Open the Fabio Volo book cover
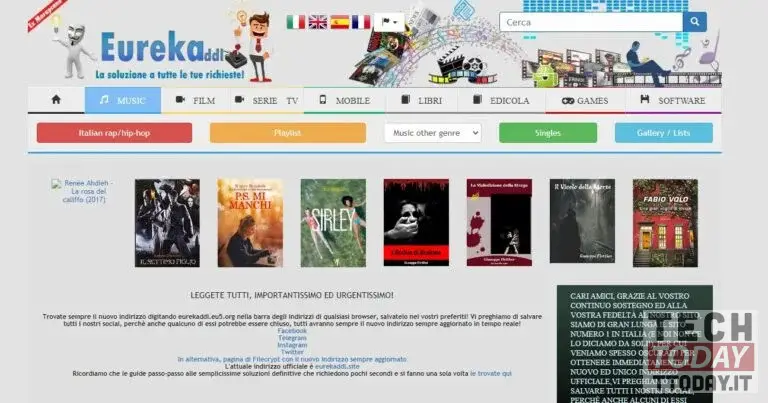The width and height of the screenshot is (768, 403). tap(665, 223)
